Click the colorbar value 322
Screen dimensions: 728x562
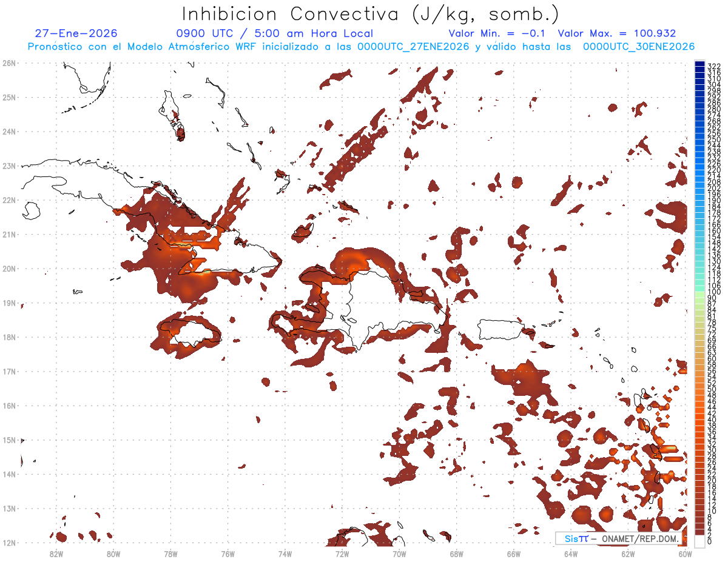pyautogui.click(x=713, y=66)
